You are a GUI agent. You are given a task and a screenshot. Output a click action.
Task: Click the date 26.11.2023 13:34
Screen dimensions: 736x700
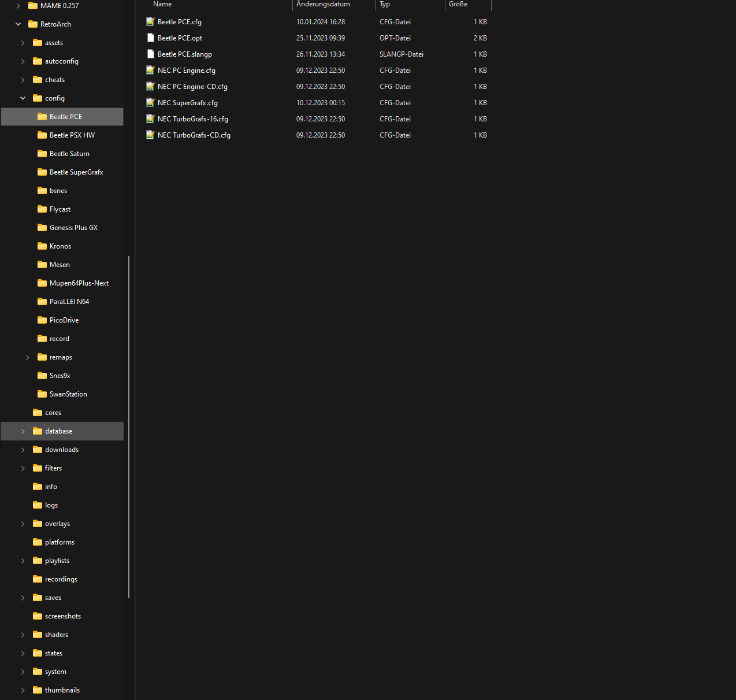click(321, 54)
